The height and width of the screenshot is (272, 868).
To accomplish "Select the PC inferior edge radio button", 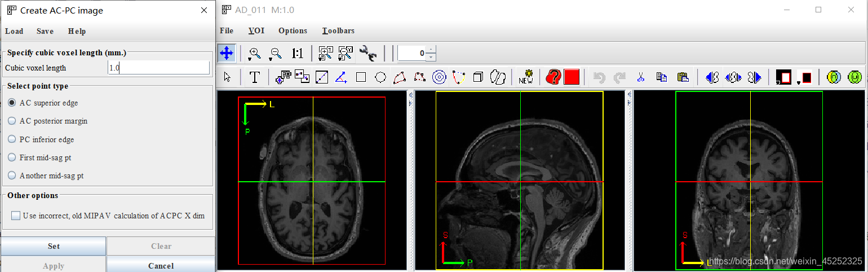I will [x=12, y=139].
